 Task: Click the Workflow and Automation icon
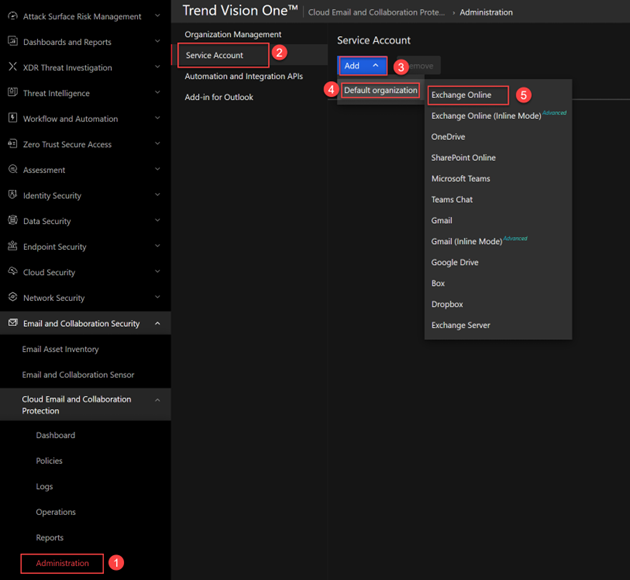click(13, 118)
